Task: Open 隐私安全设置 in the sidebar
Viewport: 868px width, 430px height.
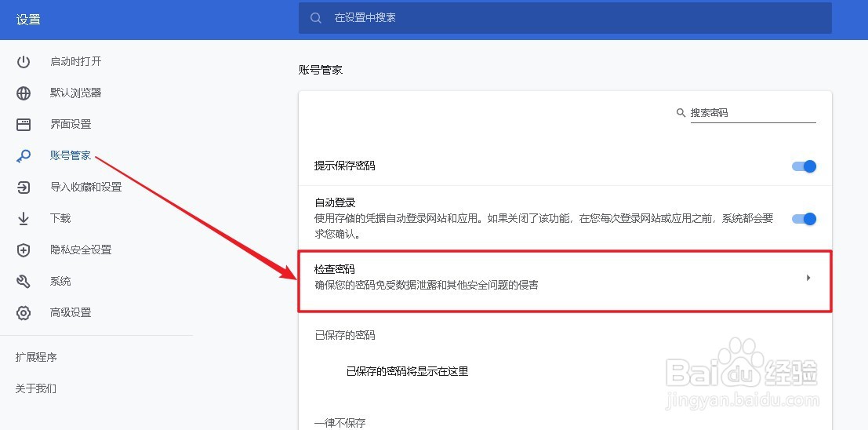Action: (81, 250)
